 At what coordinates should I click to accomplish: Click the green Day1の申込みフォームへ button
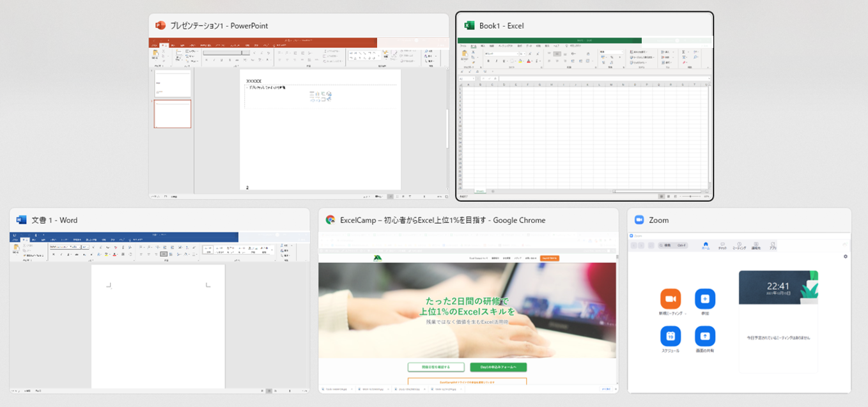(499, 367)
